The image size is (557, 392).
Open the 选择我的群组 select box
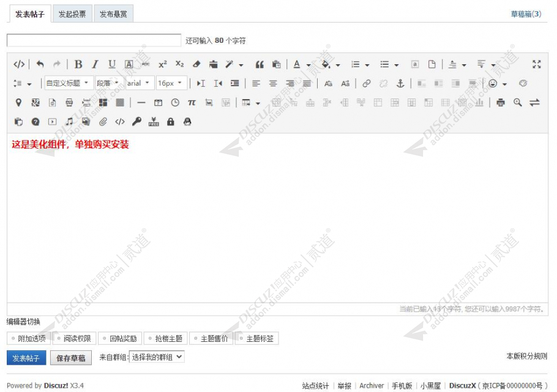(x=157, y=357)
